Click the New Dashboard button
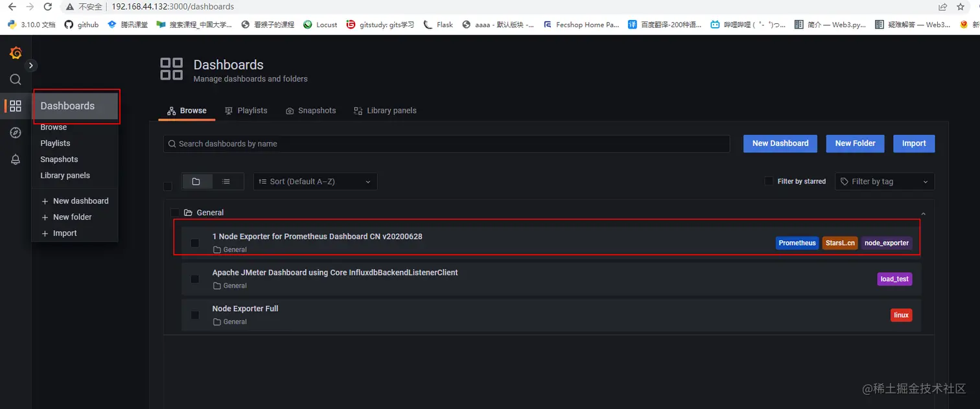Viewport: 980px width, 409px height. tap(780, 144)
